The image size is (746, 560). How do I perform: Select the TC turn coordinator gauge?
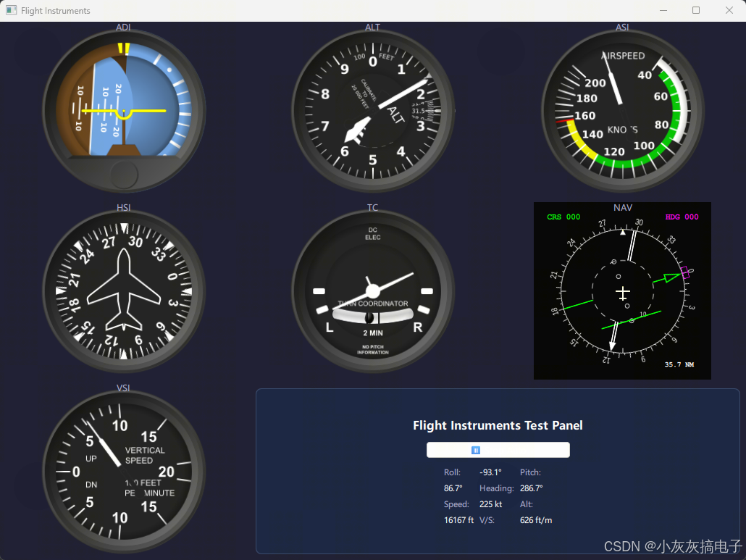pyautogui.click(x=372, y=291)
